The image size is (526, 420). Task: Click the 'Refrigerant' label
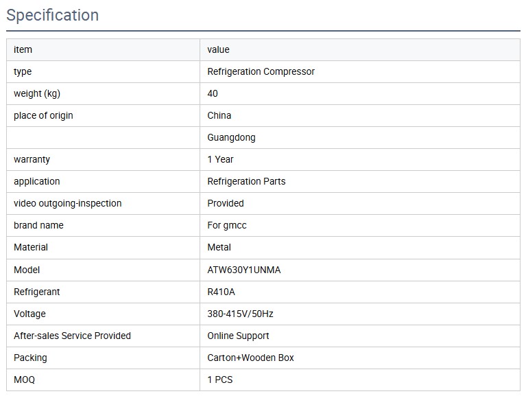[x=37, y=292]
